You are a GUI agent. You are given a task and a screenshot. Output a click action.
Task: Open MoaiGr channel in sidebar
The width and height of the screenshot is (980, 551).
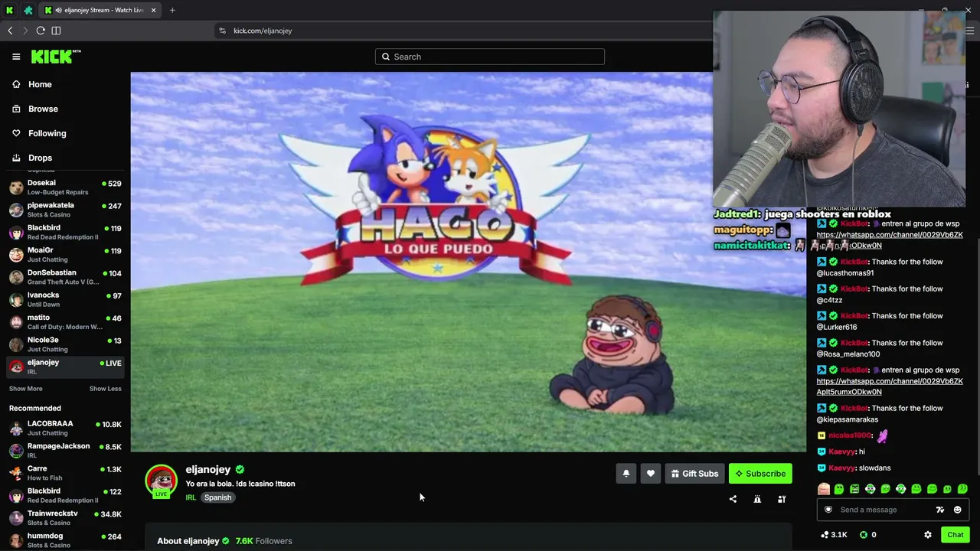(x=64, y=255)
